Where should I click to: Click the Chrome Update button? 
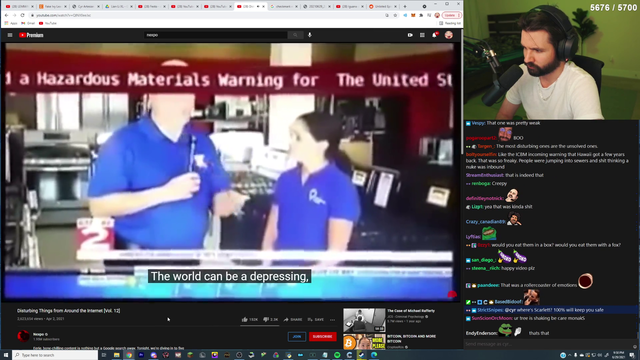[x=452, y=15]
